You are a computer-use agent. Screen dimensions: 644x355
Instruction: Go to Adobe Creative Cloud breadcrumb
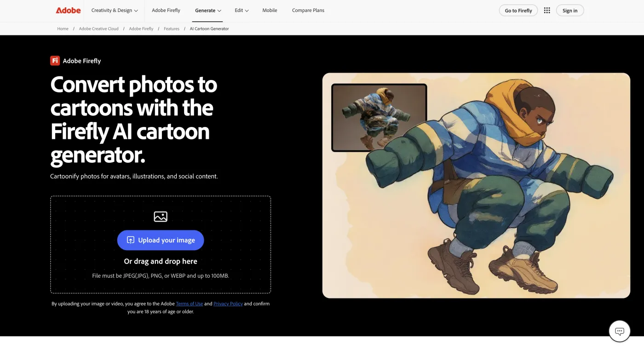pos(98,29)
